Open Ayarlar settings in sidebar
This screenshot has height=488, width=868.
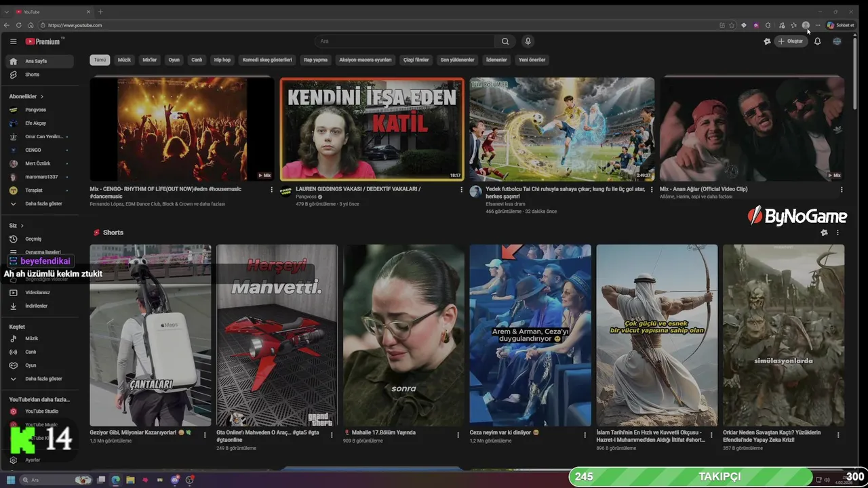click(41, 460)
